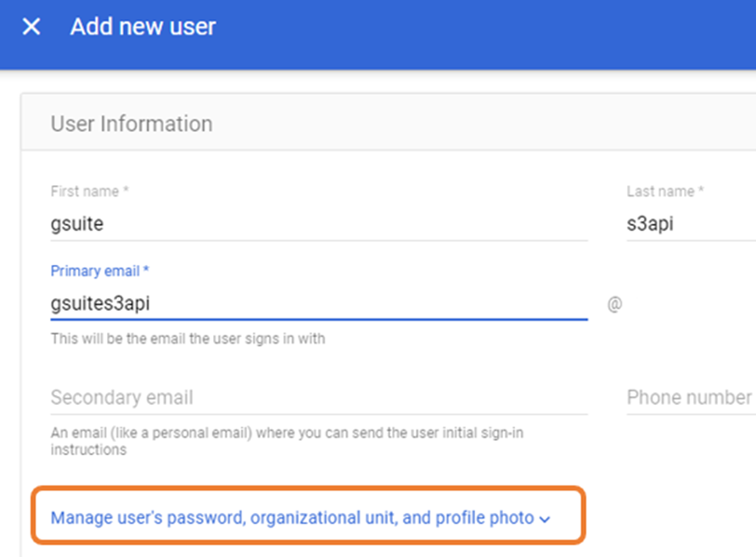Viewport: 756px width, 557px height.
Task: Open Manage user's password, organizational unit link
Action: (293, 518)
